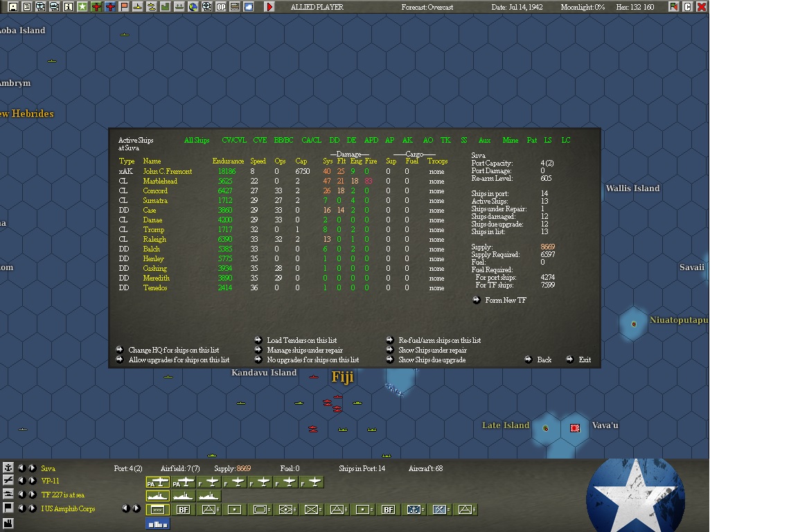Click the info 'i' toolbar icon

68,7
